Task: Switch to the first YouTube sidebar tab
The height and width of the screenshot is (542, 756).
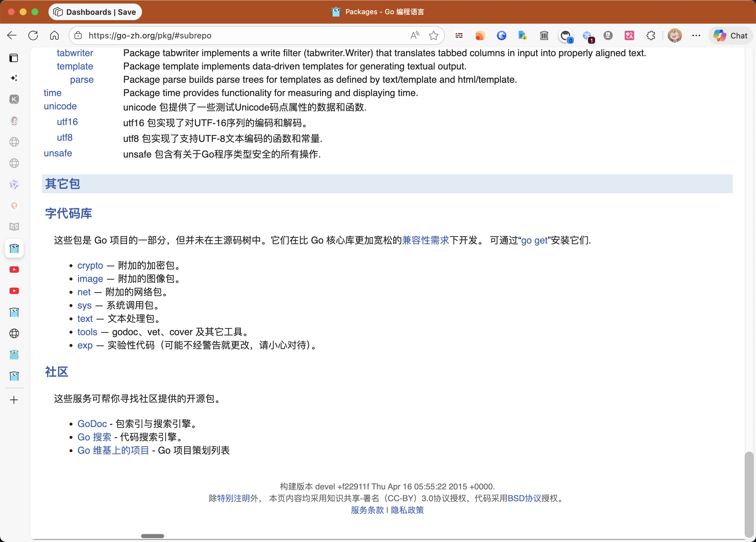Action: pos(14,270)
